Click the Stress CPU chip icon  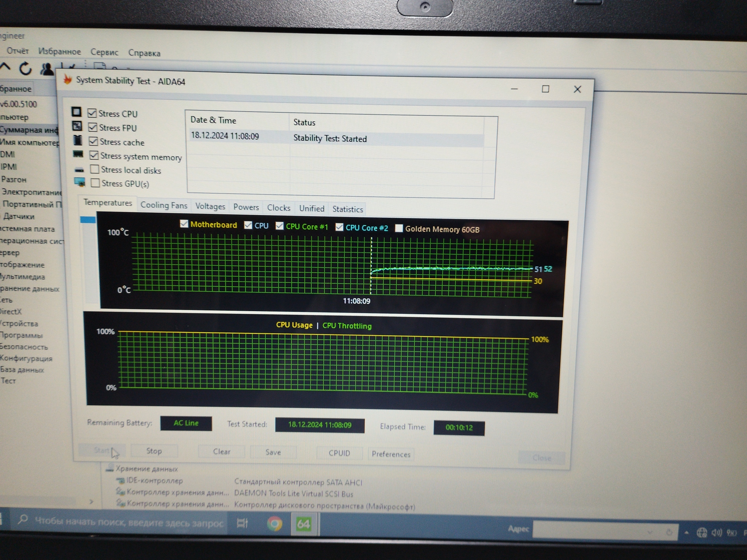click(76, 112)
